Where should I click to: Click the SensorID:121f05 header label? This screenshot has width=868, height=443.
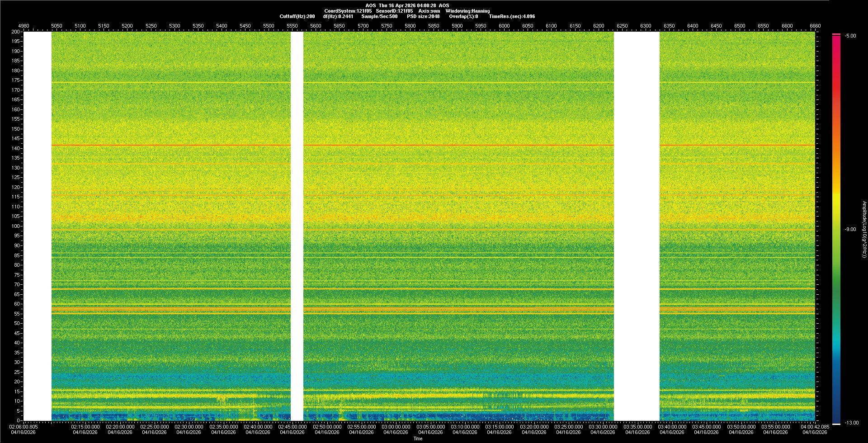pos(394,11)
